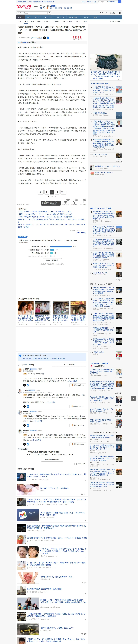This screenshot has height=644, width=138.
Task: Click the Yahoo policy info notice icon
Action: coord(20,355)
